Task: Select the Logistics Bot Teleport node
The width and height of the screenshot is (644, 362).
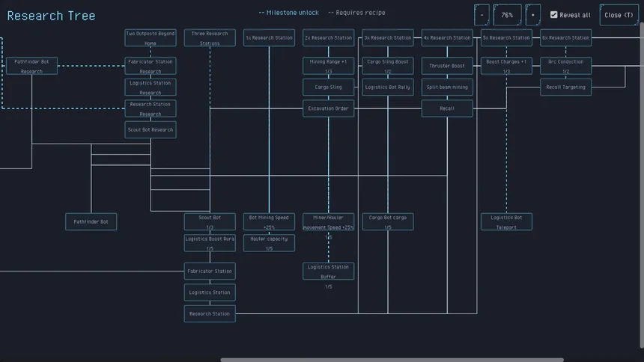Action: coord(506,221)
